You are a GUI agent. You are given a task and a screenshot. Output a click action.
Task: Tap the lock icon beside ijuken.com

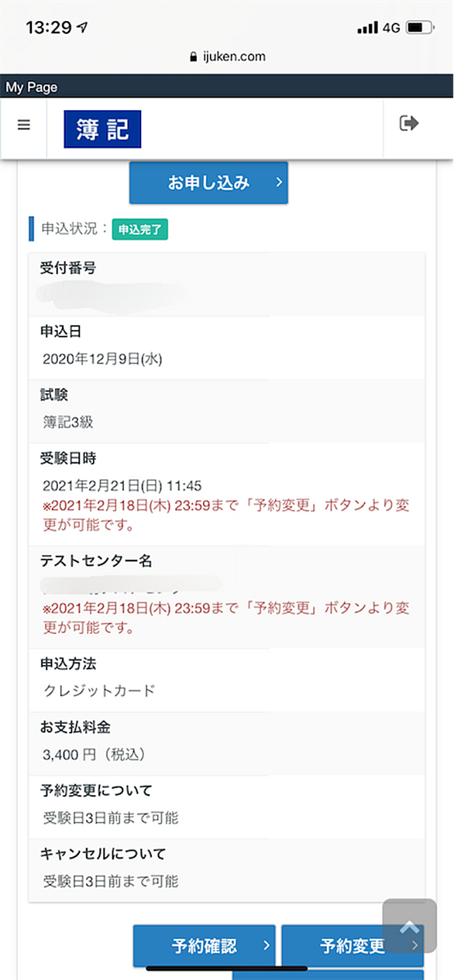click(x=193, y=57)
